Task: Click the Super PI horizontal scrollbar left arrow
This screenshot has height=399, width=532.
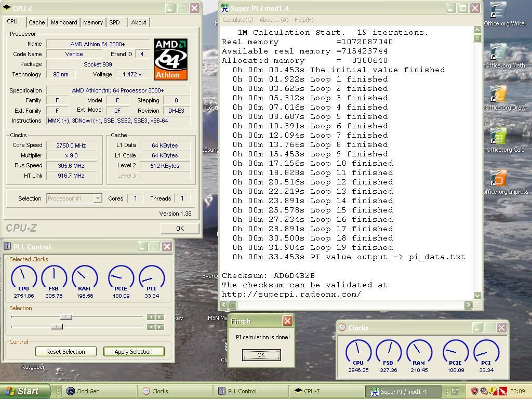Action: tap(224, 304)
